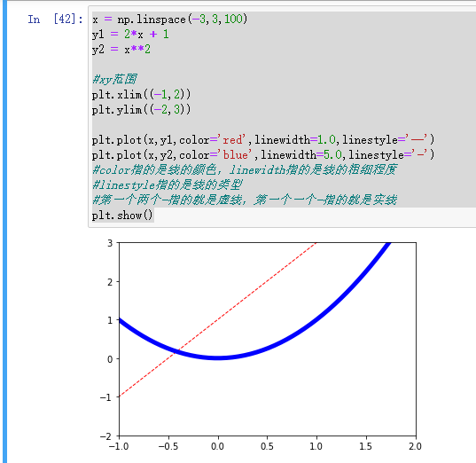Click the line plt.ylim((-2,3))

pos(142,109)
